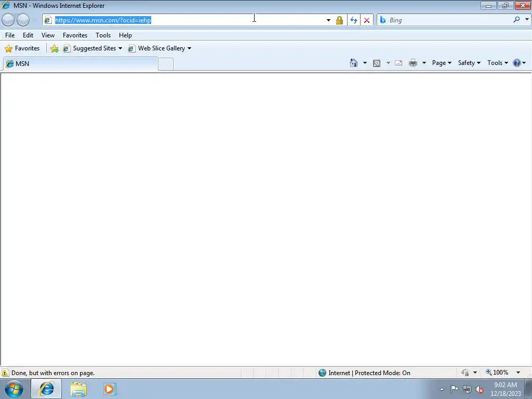Click Internet Protected Mode status text
This screenshot has height=399, width=532.
coord(369,373)
